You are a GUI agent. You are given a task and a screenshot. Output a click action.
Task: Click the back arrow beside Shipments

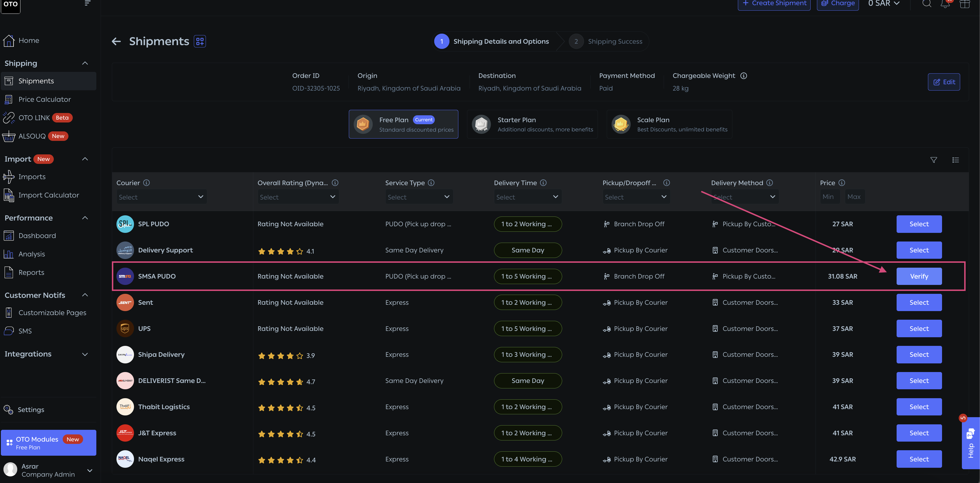[116, 41]
